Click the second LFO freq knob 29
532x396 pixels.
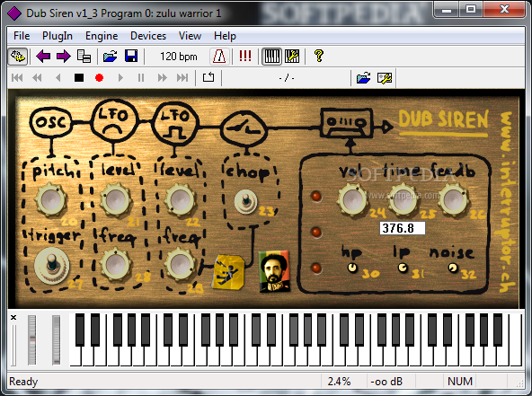pos(180,265)
